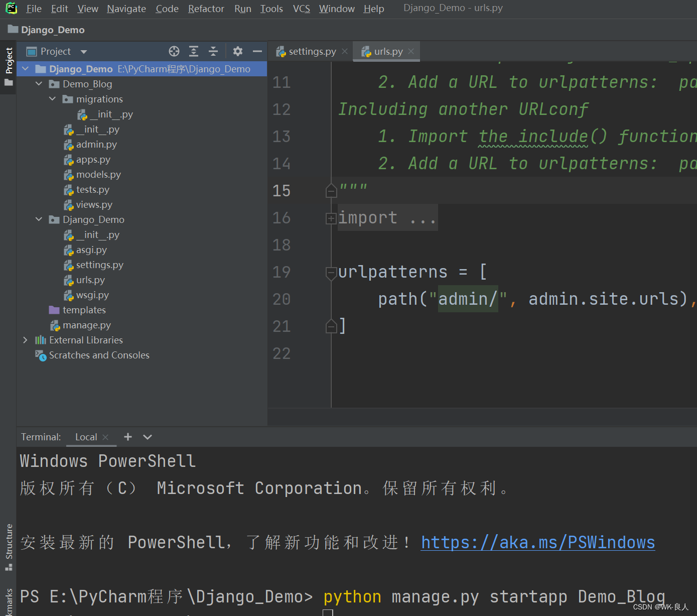697x616 pixels.
Task: Select settings.py in the project tree
Action: [x=99, y=265]
